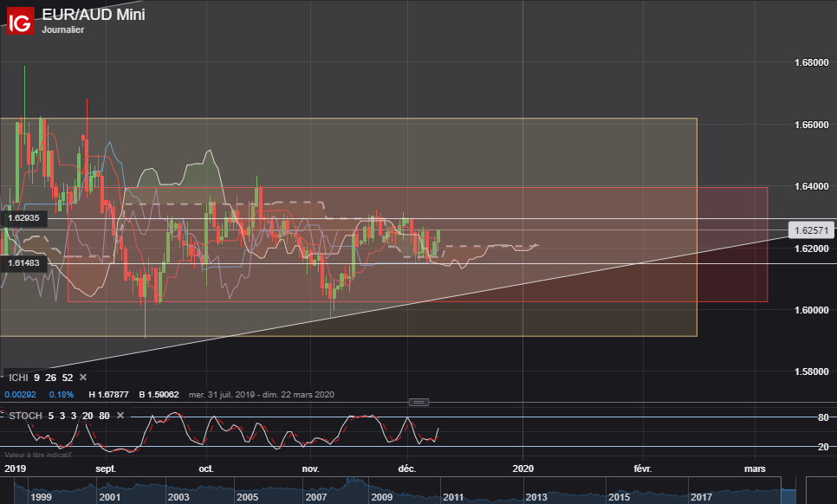Click the 2020 date axis label

pyautogui.click(x=523, y=468)
